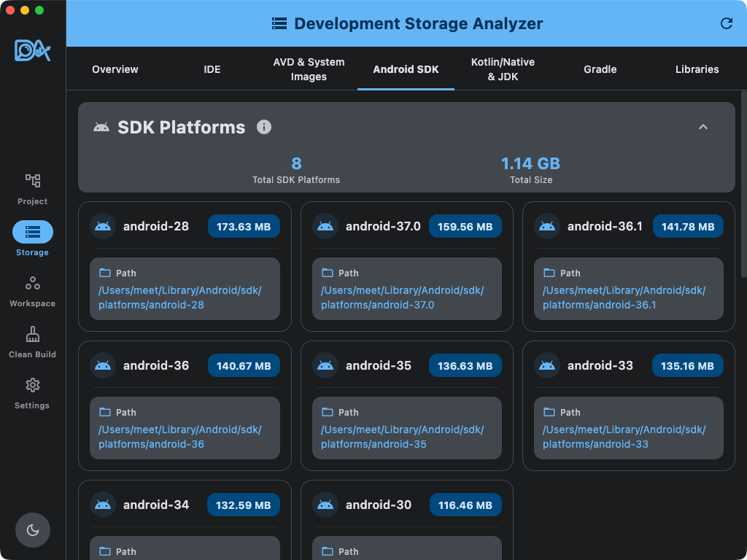Open the android-28 platform path link
This screenshot has width=747, height=560.
(x=180, y=297)
